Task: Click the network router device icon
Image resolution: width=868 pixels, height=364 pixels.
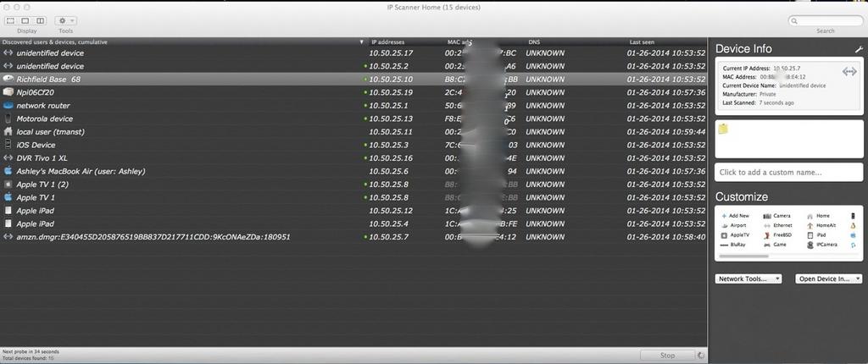Action: 8,106
